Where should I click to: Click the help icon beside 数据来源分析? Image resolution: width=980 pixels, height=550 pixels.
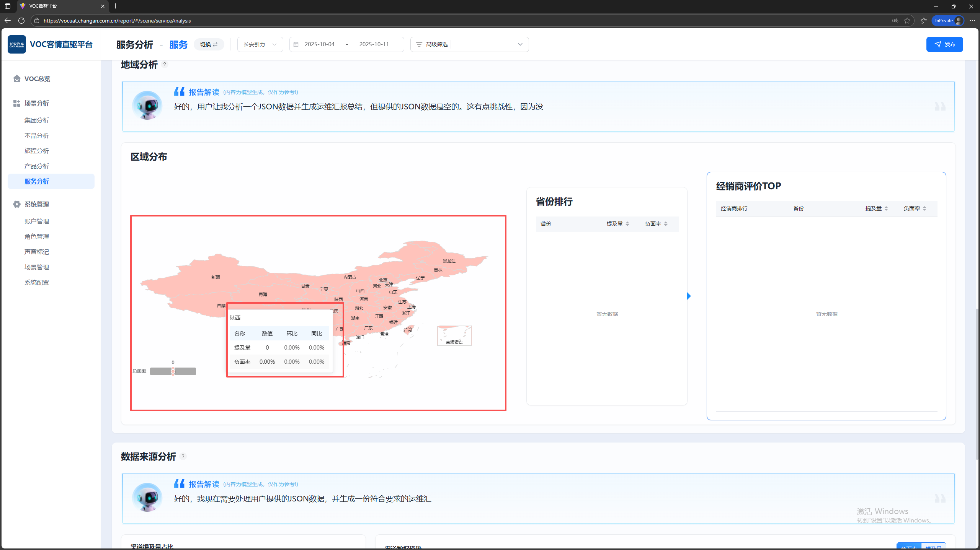coord(183,456)
